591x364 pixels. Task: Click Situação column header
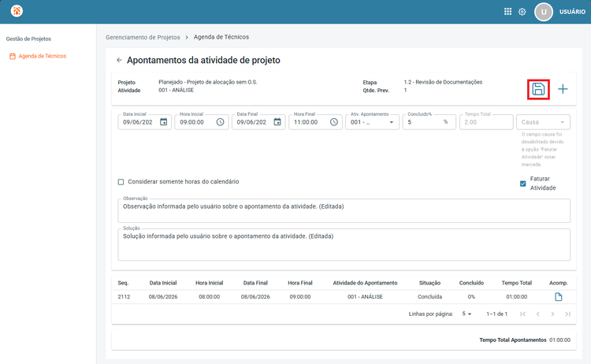click(429, 283)
